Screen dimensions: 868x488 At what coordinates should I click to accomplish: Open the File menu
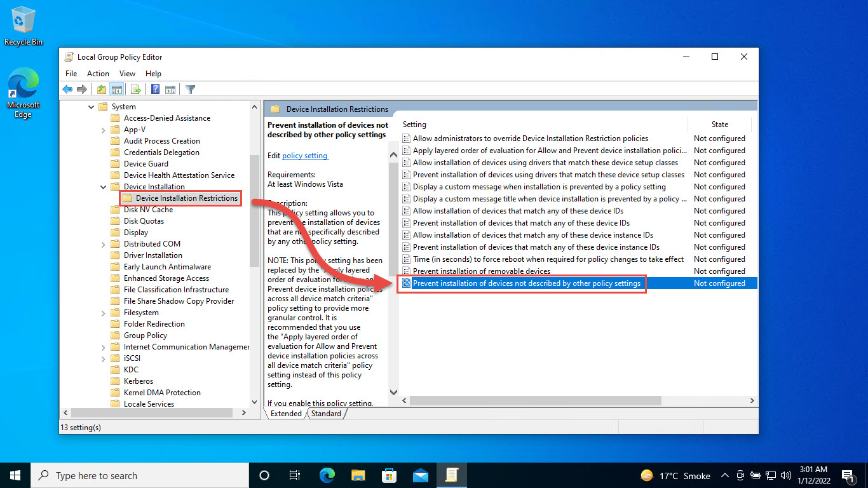coord(71,74)
